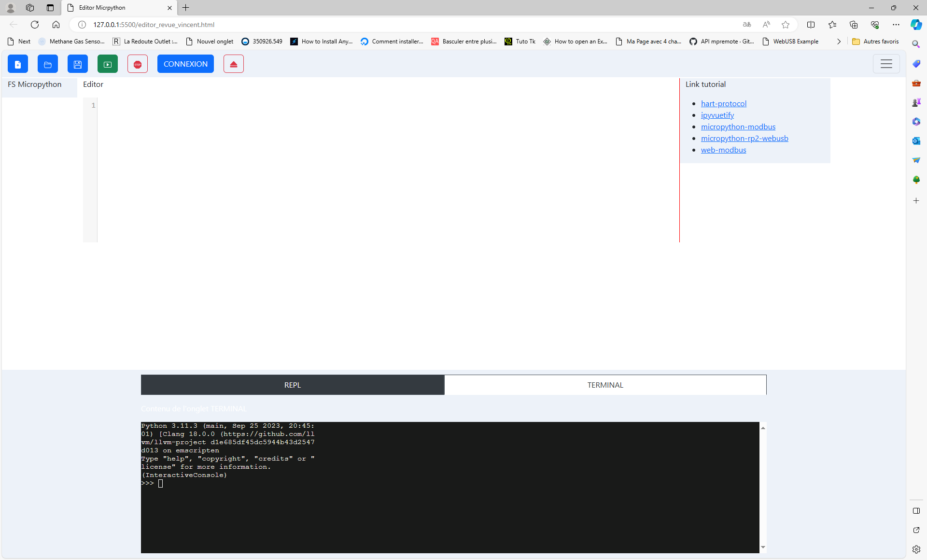Open the micropython-rp2-webusb link
927x560 pixels.
tap(744, 138)
